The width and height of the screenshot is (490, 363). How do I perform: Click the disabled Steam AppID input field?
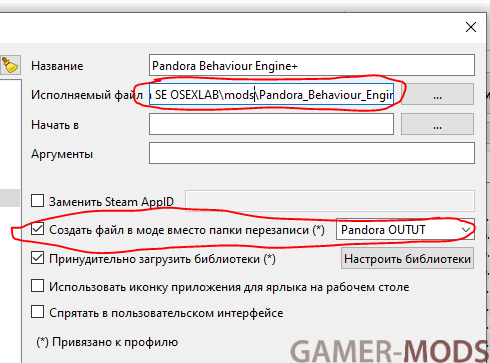tap(330, 201)
